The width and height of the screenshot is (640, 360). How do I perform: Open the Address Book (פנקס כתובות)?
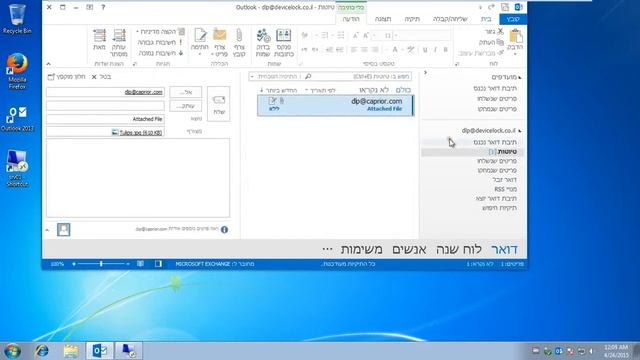(284, 42)
